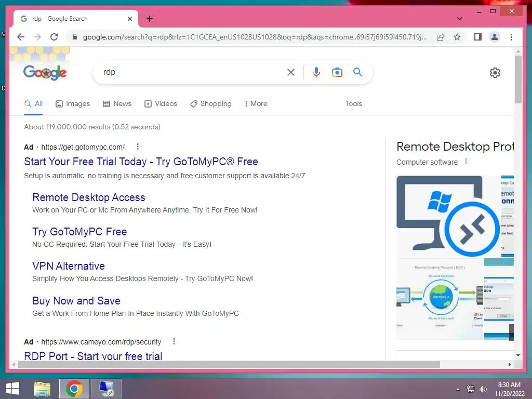This screenshot has height=399, width=532.
Task: Share this page via the share icon
Action: pos(441,37)
